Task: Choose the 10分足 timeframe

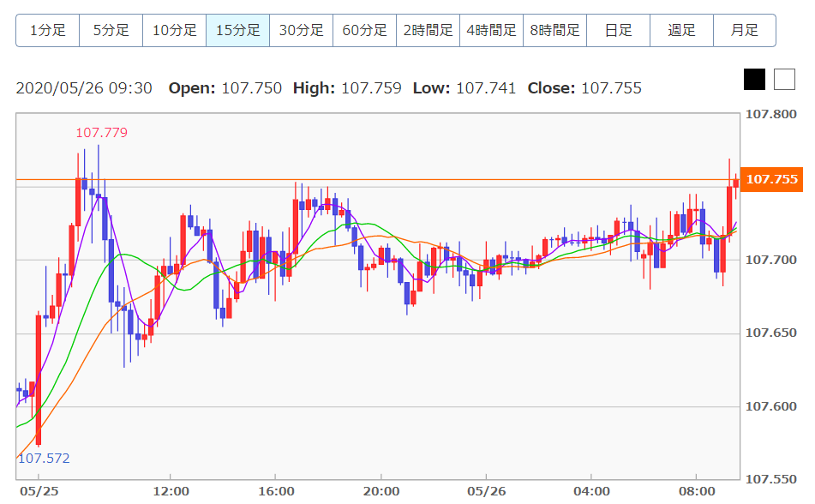Action: coord(175,31)
